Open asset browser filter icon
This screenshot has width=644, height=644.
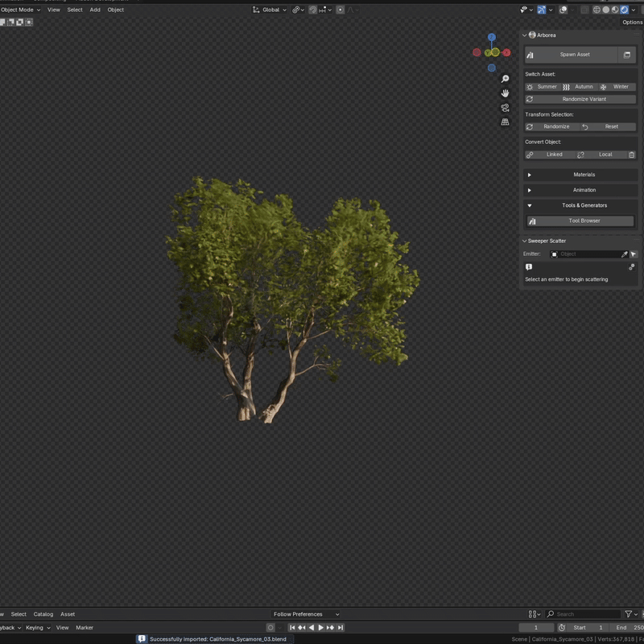(x=628, y=614)
